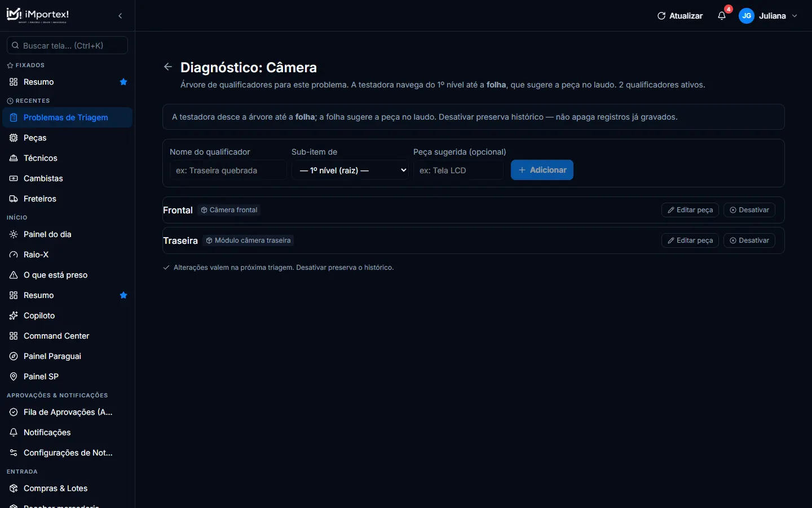Click the Nome do qualificador input
Viewport: 812px width, 508px height.
[x=228, y=170]
